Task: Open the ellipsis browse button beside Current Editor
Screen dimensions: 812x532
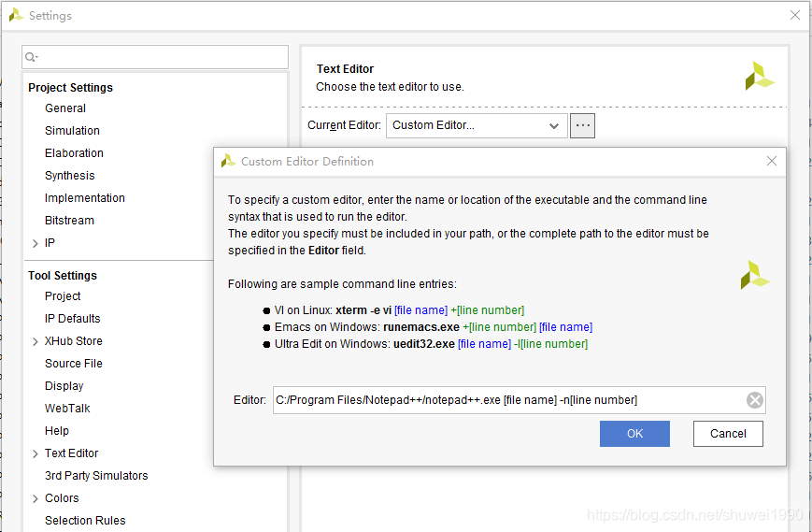Action: pos(582,126)
